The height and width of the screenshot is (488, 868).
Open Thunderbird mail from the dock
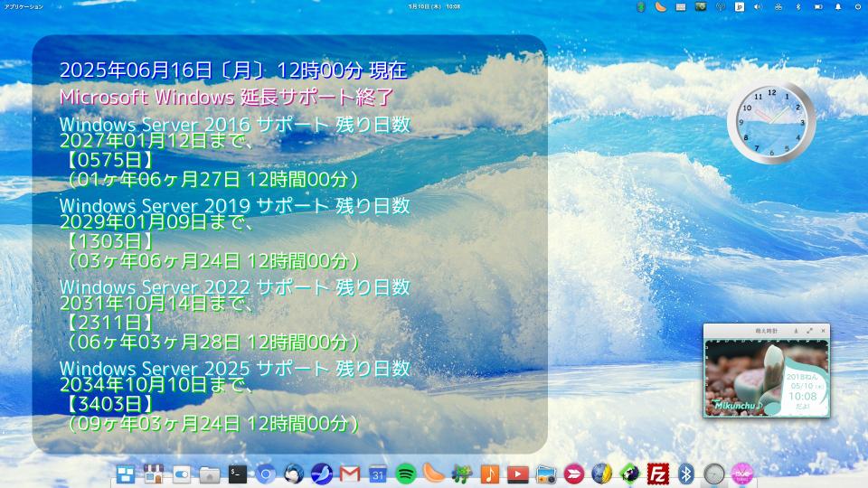coord(293,474)
